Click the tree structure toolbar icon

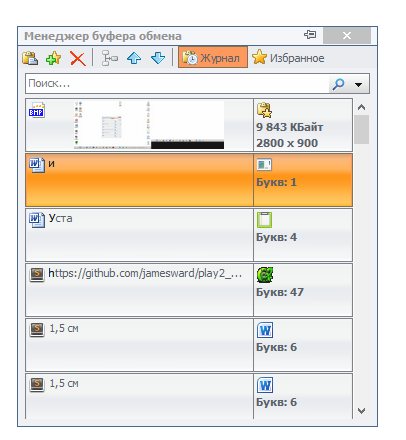tap(110, 58)
